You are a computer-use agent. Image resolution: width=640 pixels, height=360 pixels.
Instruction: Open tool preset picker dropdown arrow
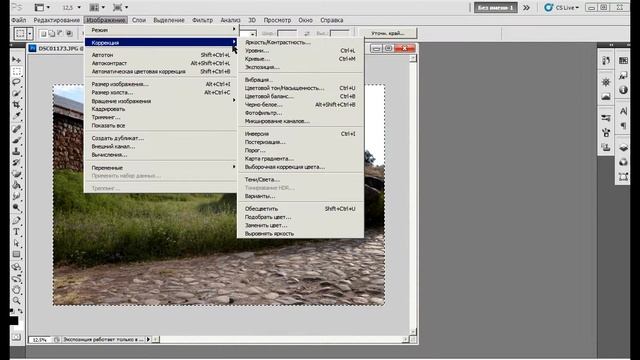pyautogui.click(x=29, y=33)
